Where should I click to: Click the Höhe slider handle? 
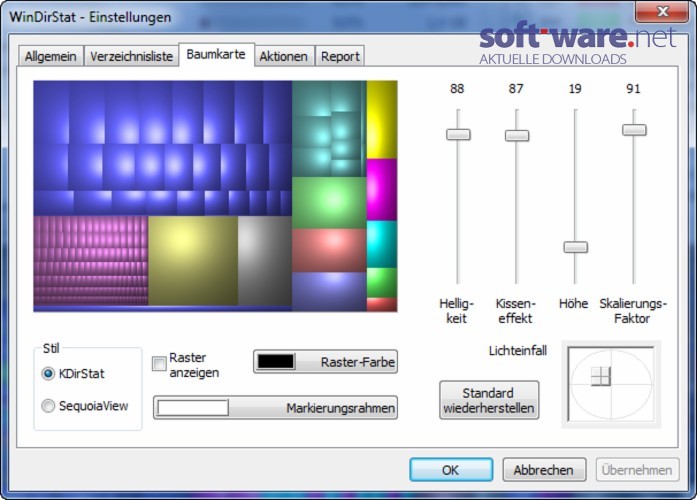pos(575,247)
